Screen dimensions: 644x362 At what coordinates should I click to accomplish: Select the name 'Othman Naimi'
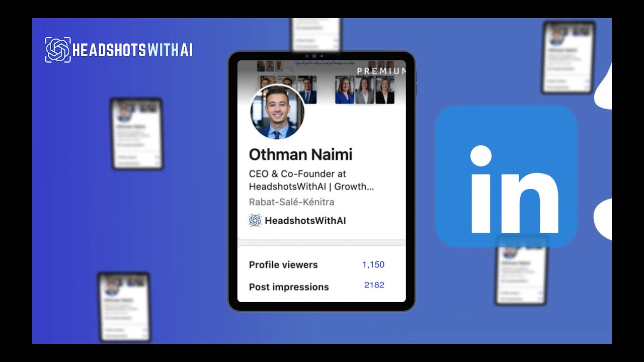(x=300, y=154)
